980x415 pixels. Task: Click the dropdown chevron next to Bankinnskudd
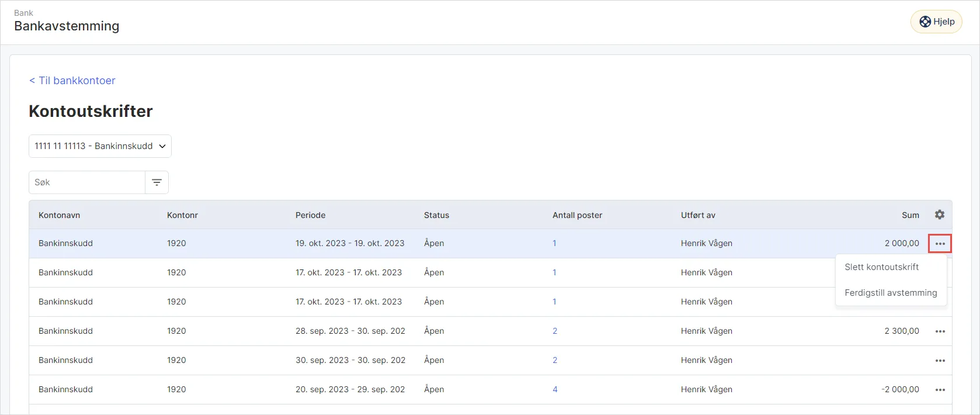[162, 146]
